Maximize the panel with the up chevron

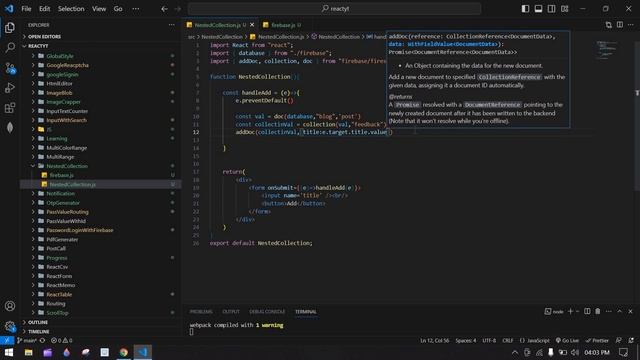(x=620, y=311)
